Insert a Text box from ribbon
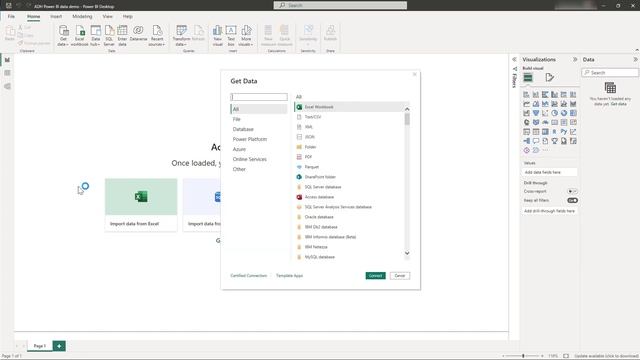 [231, 36]
